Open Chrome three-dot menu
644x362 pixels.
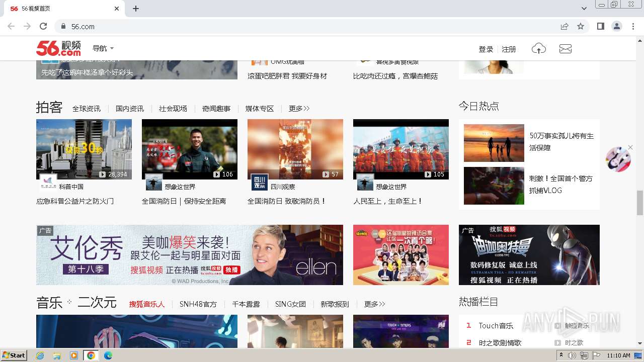click(x=632, y=26)
